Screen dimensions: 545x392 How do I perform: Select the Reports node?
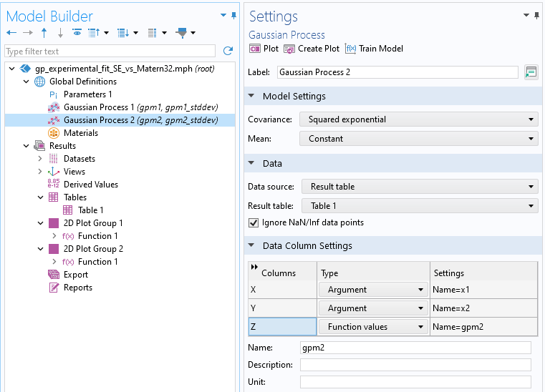click(x=78, y=288)
